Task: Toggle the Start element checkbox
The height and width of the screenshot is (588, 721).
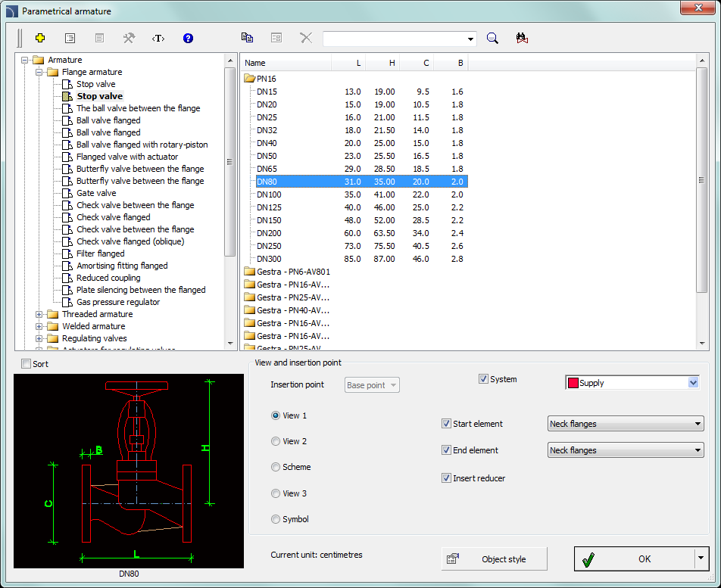Action: coord(446,424)
